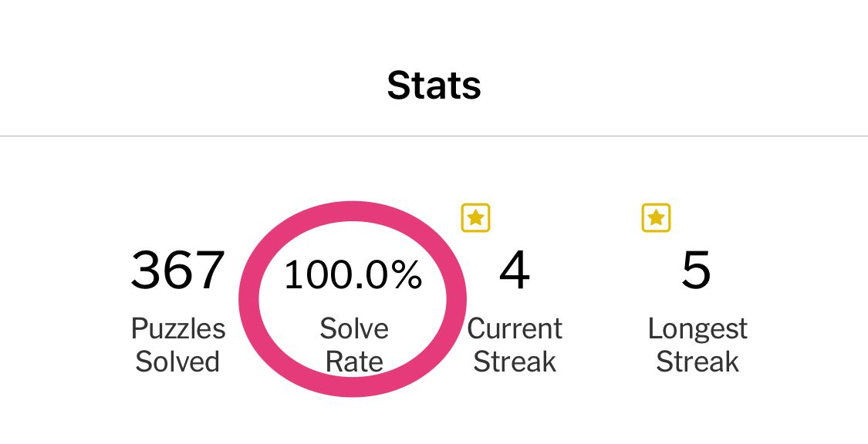Screen dimensions: 868x444
Task: Click the word Longest under 5
Action: 697,329
